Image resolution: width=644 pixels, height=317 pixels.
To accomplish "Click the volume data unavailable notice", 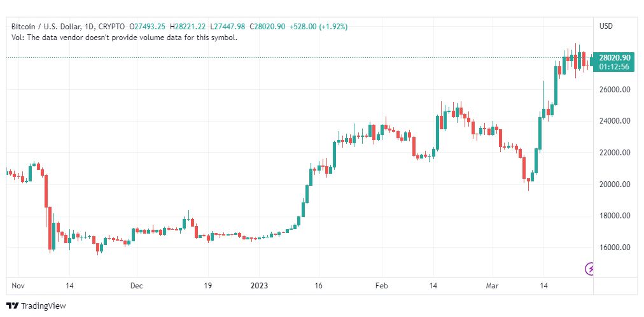I will point(125,37).
